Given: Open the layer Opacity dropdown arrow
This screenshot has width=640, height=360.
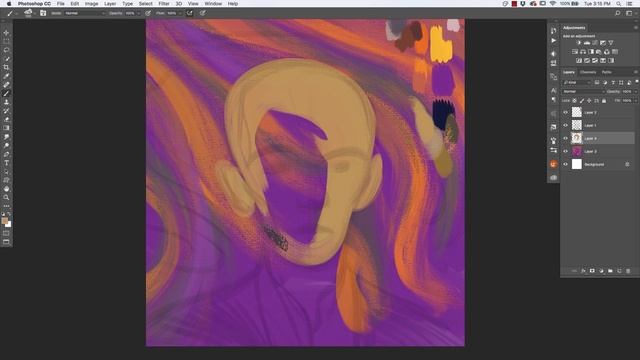Looking at the screenshot, I should click(636, 91).
